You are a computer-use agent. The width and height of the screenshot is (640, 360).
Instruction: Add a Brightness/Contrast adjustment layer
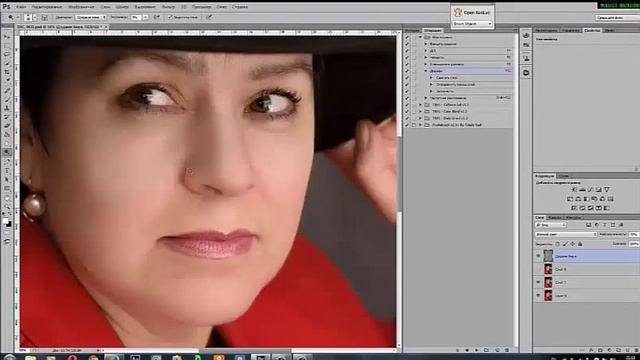[574, 190]
